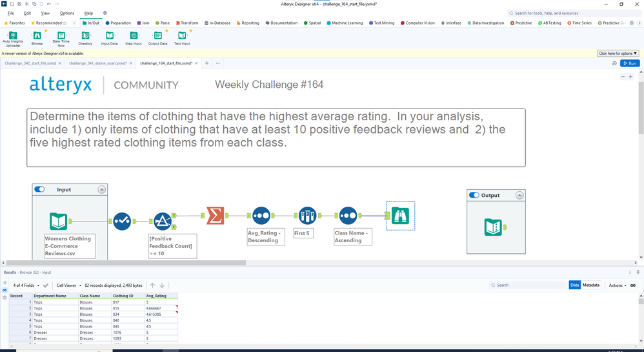
Task: Click the messages list icon in Results sidebar
Action: click(x=5, y=283)
